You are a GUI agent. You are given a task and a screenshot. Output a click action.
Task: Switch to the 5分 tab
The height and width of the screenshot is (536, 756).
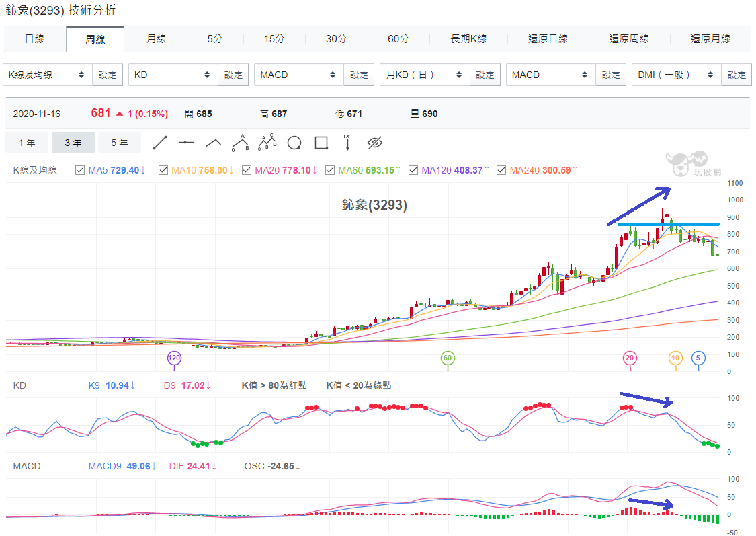pos(215,38)
